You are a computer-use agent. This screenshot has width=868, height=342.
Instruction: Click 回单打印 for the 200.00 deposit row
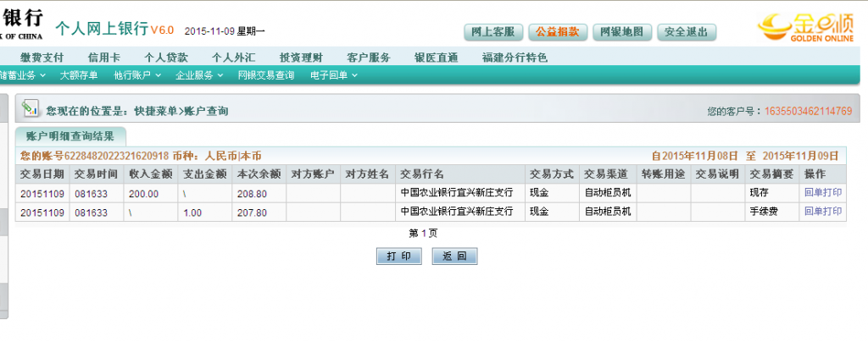click(822, 193)
